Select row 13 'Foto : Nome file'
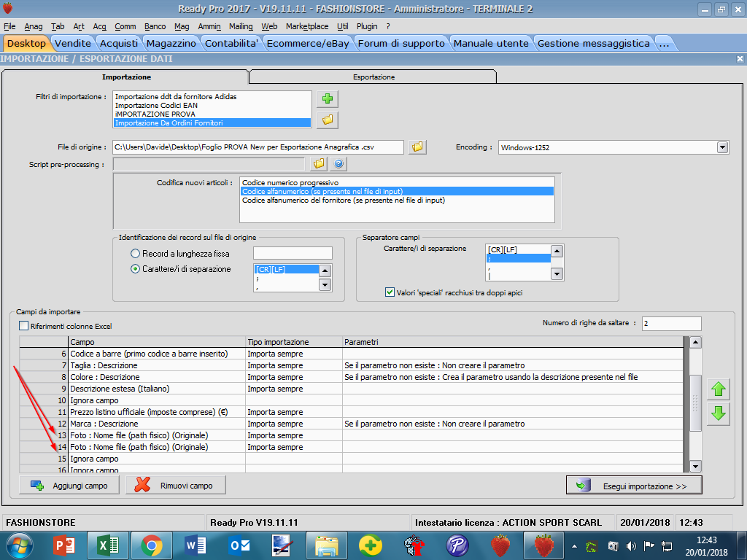Image resolution: width=747 pixels, height=560 pixels. pos(352,435)
